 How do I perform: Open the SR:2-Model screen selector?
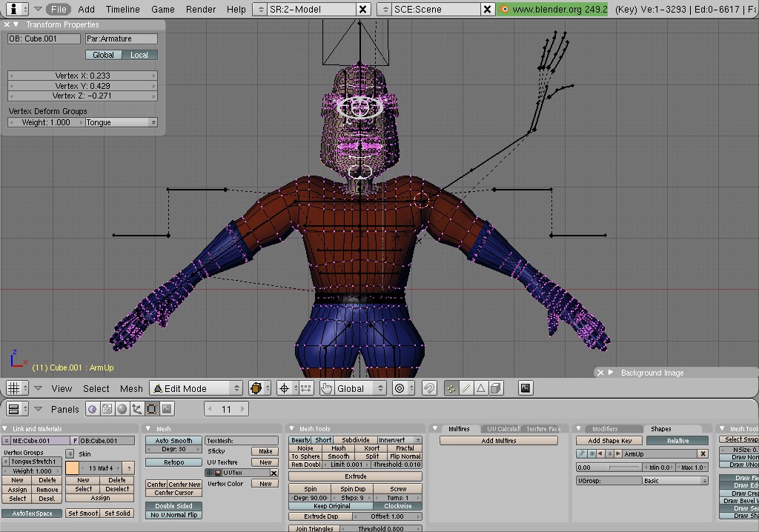[x=260, y=9]
